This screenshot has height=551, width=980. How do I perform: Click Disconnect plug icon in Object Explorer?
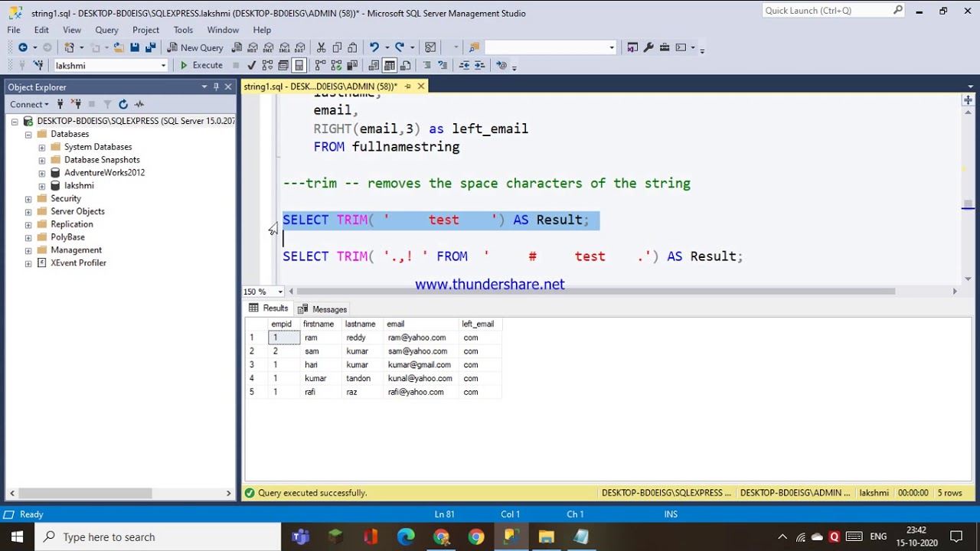point(76,104)
